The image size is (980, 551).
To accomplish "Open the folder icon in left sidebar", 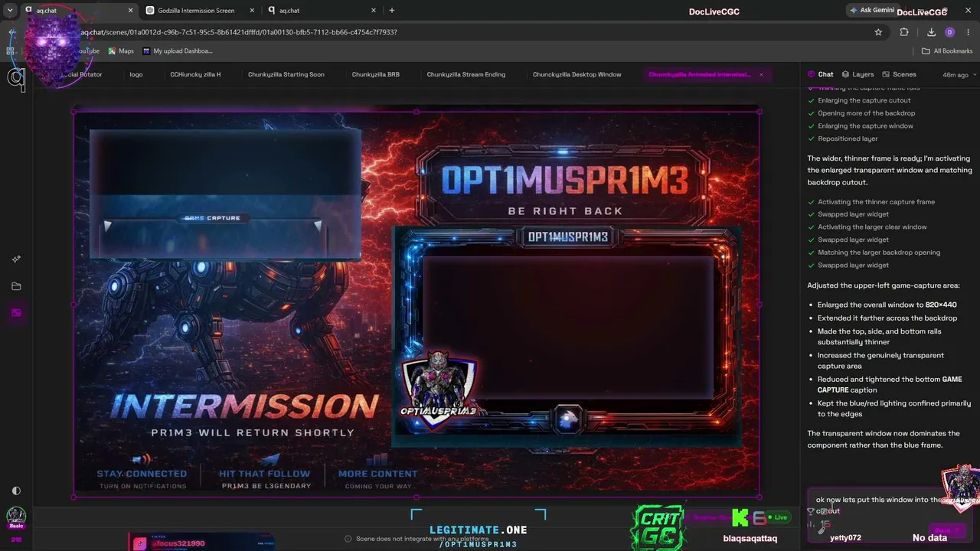I will pos(16,286).
